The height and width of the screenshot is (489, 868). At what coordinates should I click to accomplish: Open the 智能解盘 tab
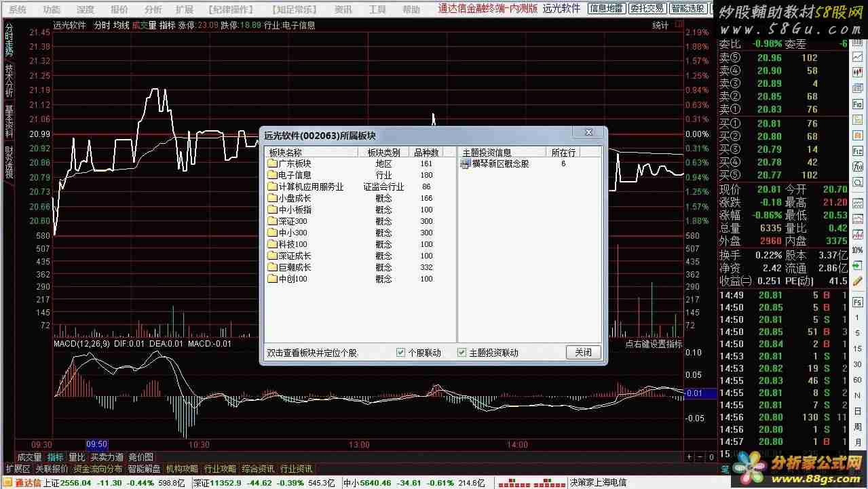click(144, 469)
